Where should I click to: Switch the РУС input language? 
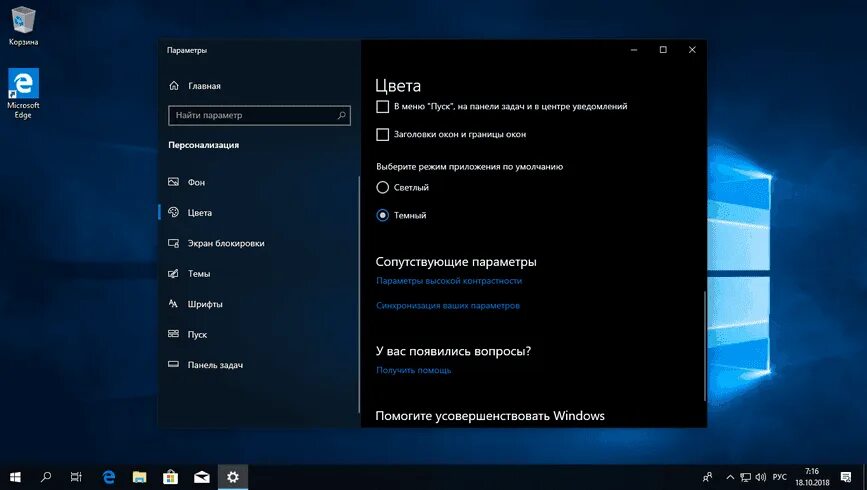tap(780, 477)
